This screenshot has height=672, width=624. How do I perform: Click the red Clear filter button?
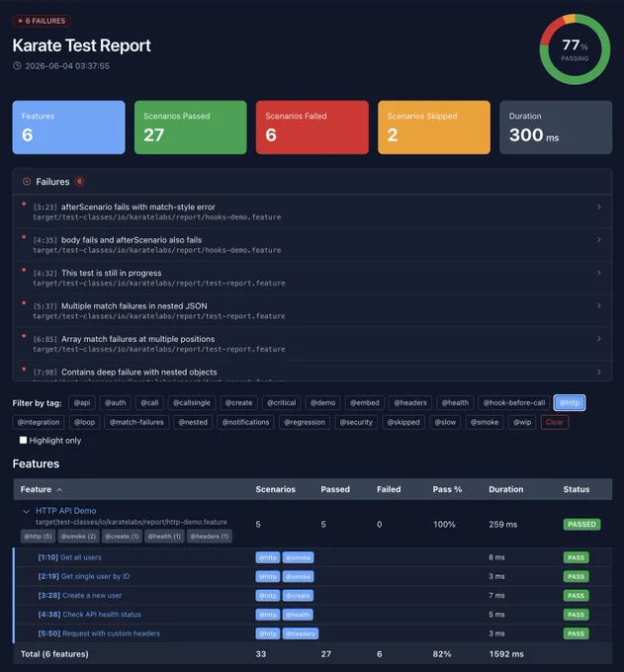(555, 422)
